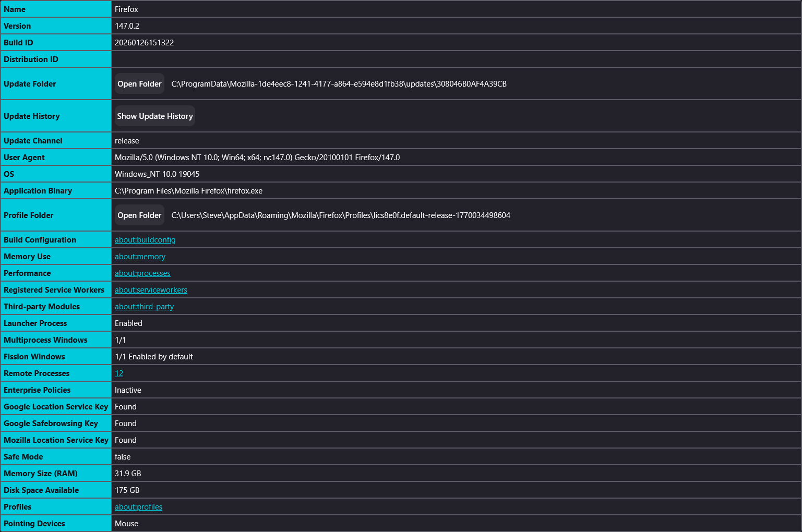Click the version number 147.0.2
802x532 pixels.
point(127,26)
